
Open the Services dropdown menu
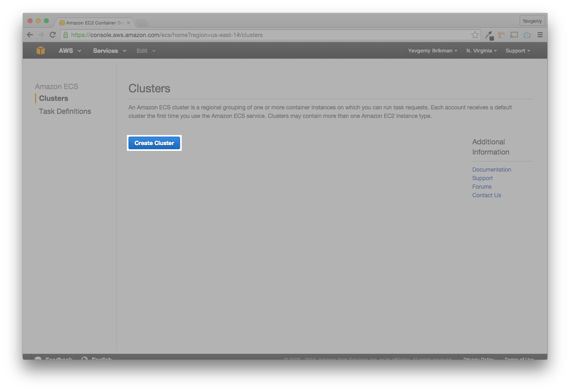[x=109, y=51]
